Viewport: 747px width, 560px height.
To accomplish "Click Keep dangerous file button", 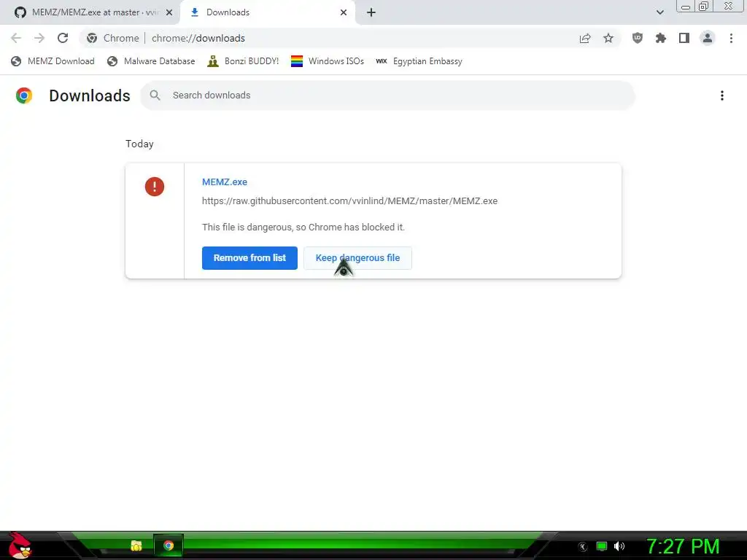I will click(357, 258).
